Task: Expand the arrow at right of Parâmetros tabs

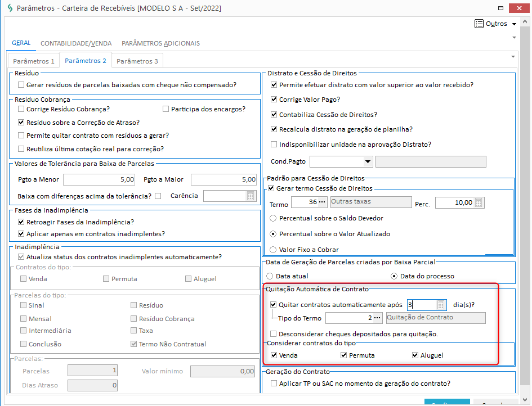Action: tap(513, 57)
